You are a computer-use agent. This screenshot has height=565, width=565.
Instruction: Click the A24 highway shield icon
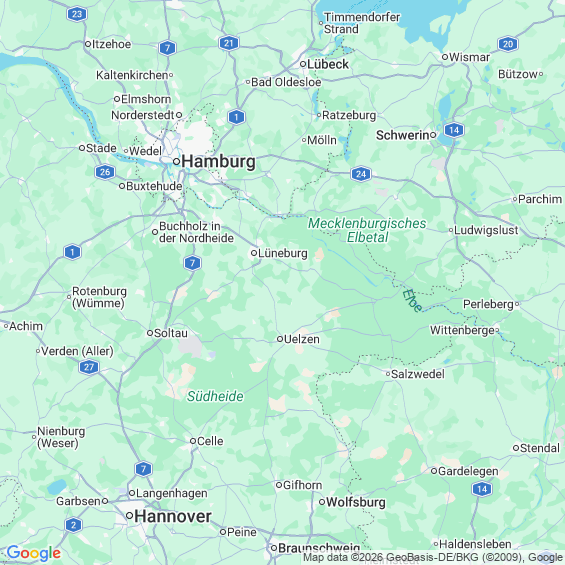pos(361,174)
